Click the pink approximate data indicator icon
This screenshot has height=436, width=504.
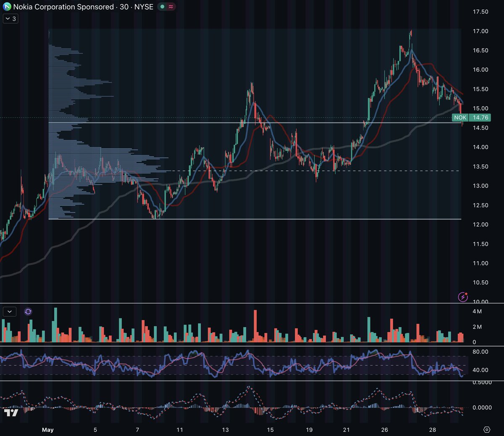tap(171, 7)
